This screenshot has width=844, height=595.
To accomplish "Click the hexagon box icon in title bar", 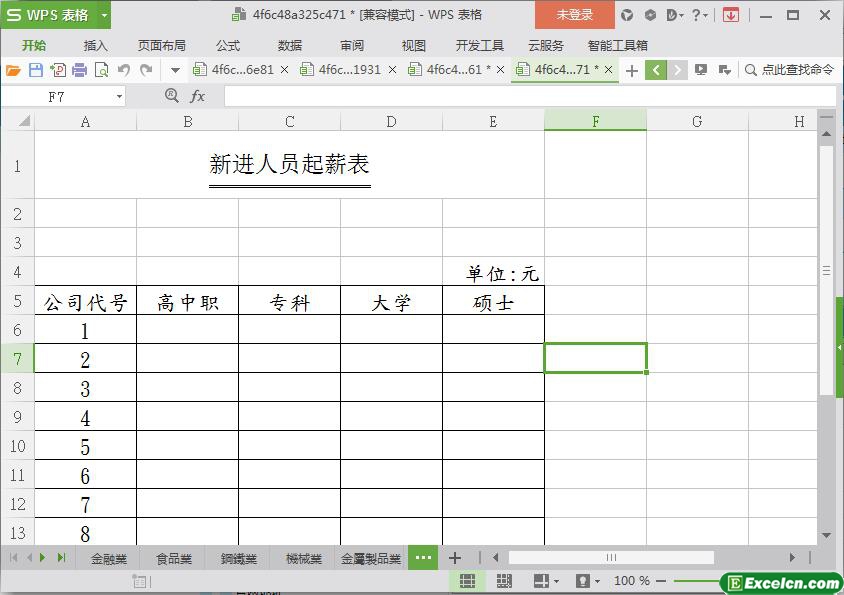I will 650,15.
